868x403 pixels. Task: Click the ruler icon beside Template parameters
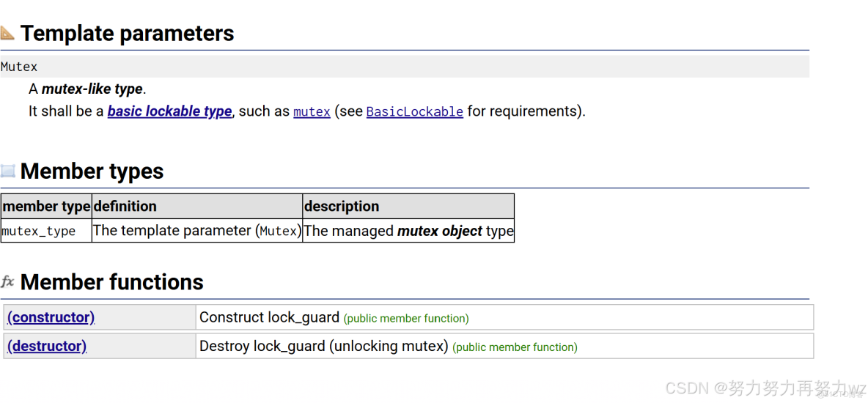click(x=7, y=33)
